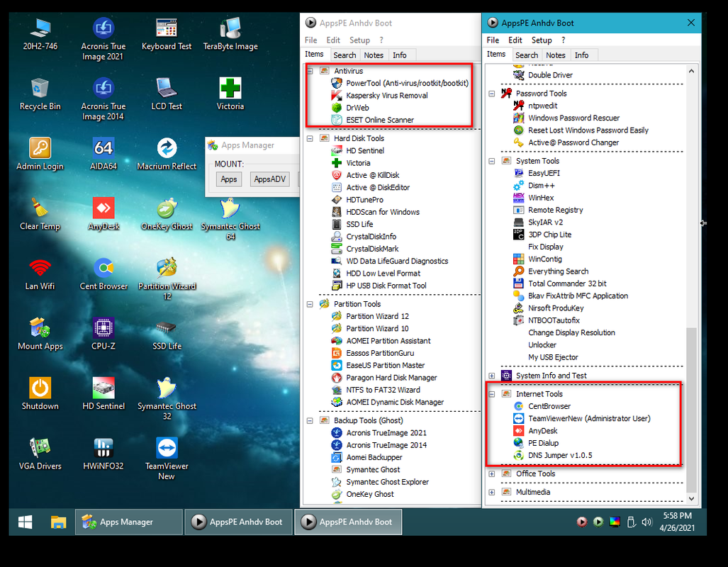This screenshot has width=728, height=567.
Task: Open AIDA64 desktop icon
Action: click(103, 155)
